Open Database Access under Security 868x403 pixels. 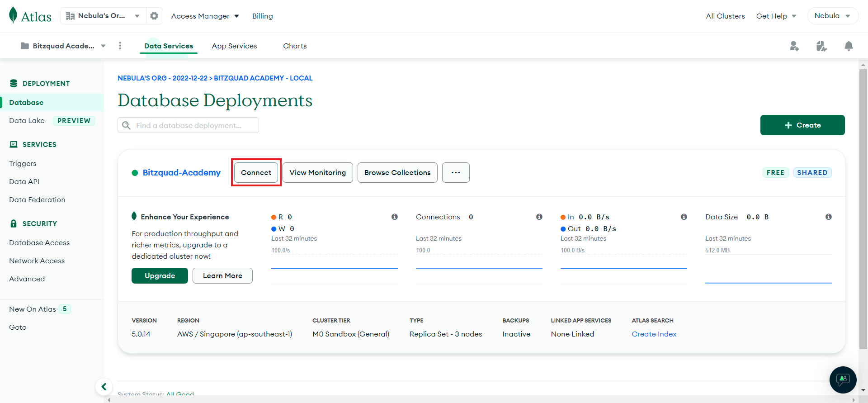pos(39,242)
